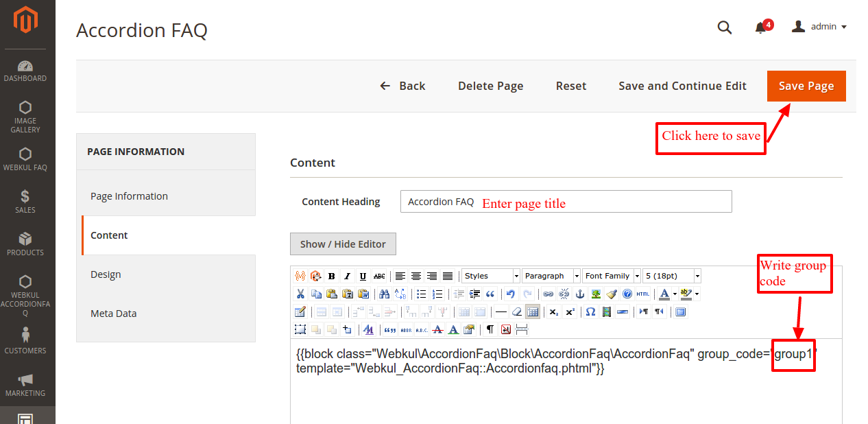Image resolution: width=868 pixels, height=424 pixels.
Task: Open the Products sidebar menu
Action: click(x=25, y=244)
